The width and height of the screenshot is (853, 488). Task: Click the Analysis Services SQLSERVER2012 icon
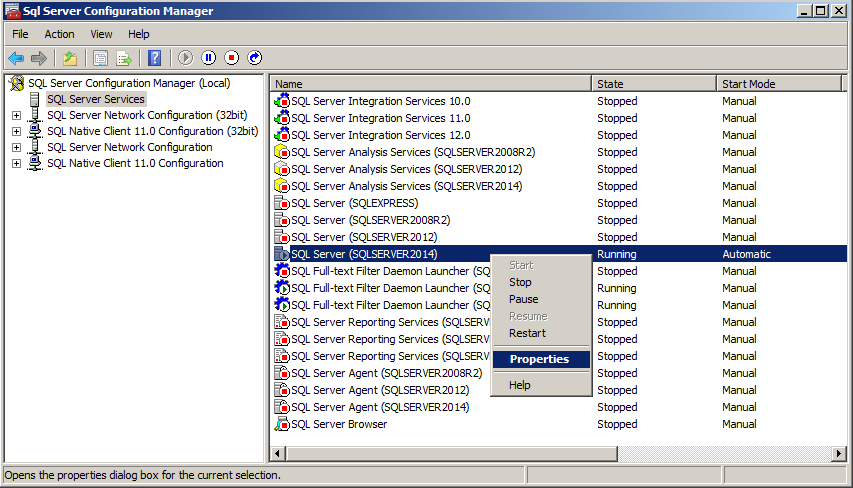(282, 169)
